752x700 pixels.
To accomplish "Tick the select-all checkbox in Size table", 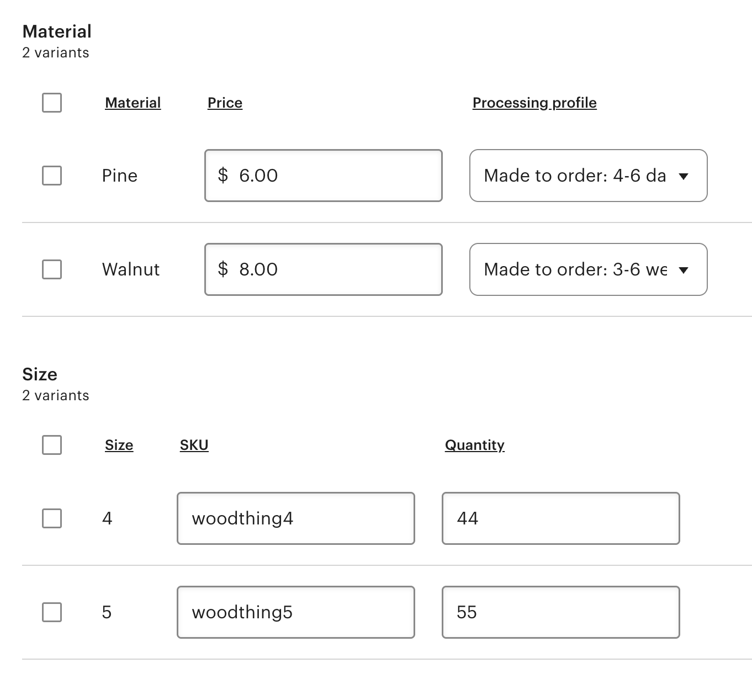I will 52,445.
